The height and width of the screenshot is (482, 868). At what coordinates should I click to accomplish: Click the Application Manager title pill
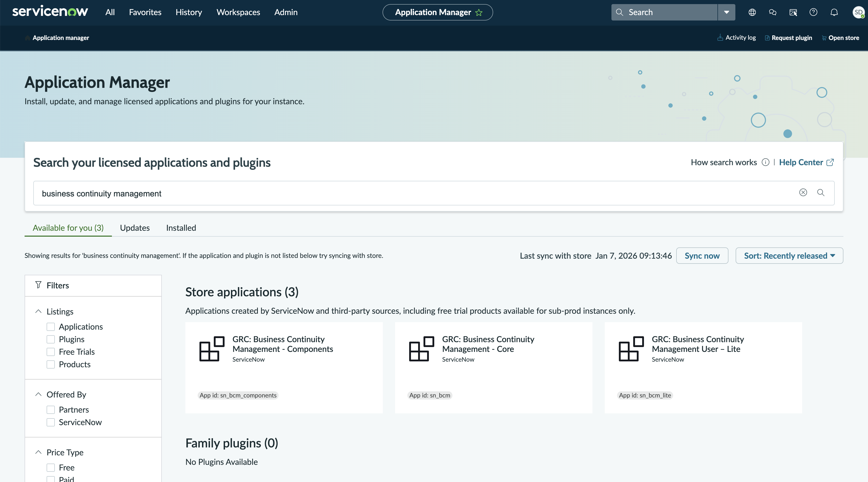click(437, 12)
